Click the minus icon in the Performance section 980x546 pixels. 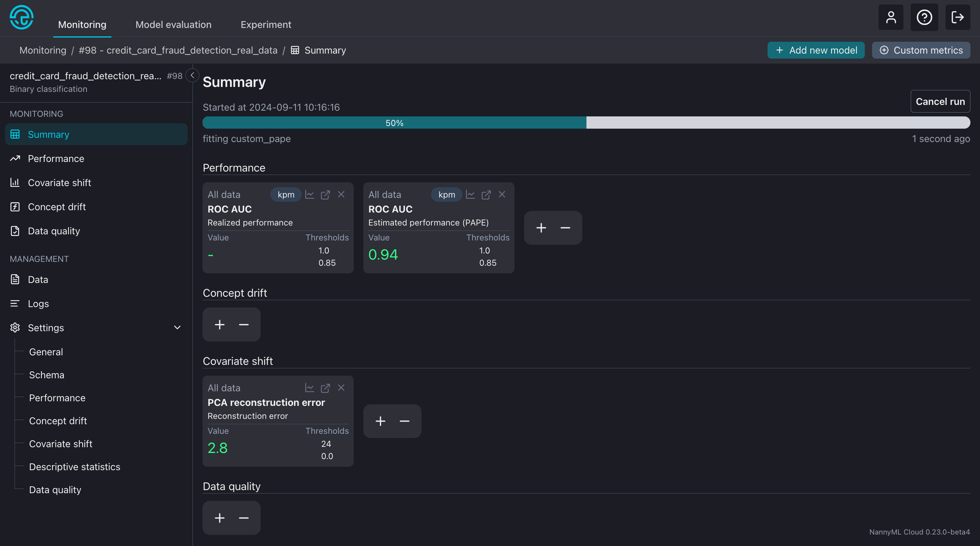click(x=565, y=228)
